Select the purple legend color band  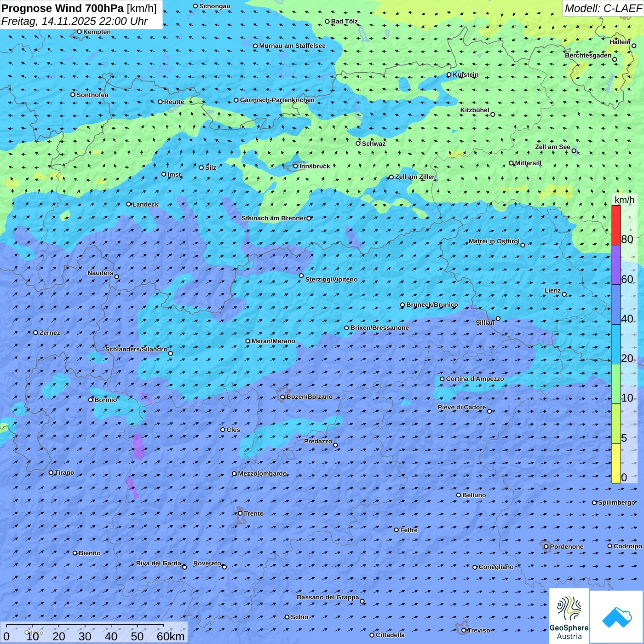pos(616,265)
